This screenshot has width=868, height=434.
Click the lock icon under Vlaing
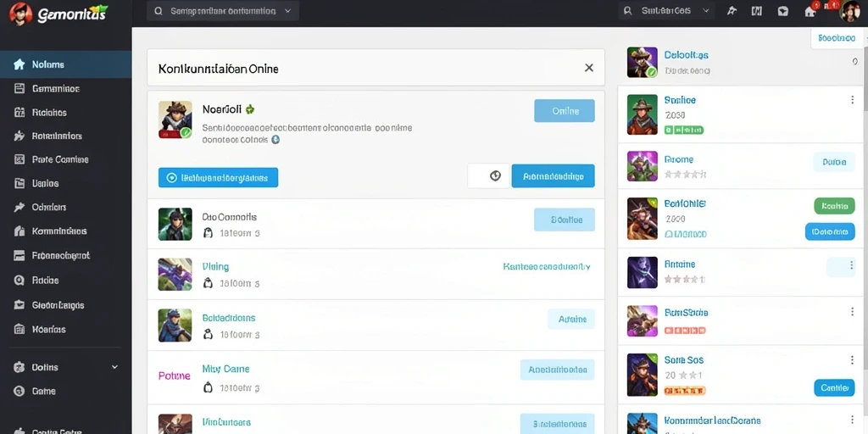(209, 283)
